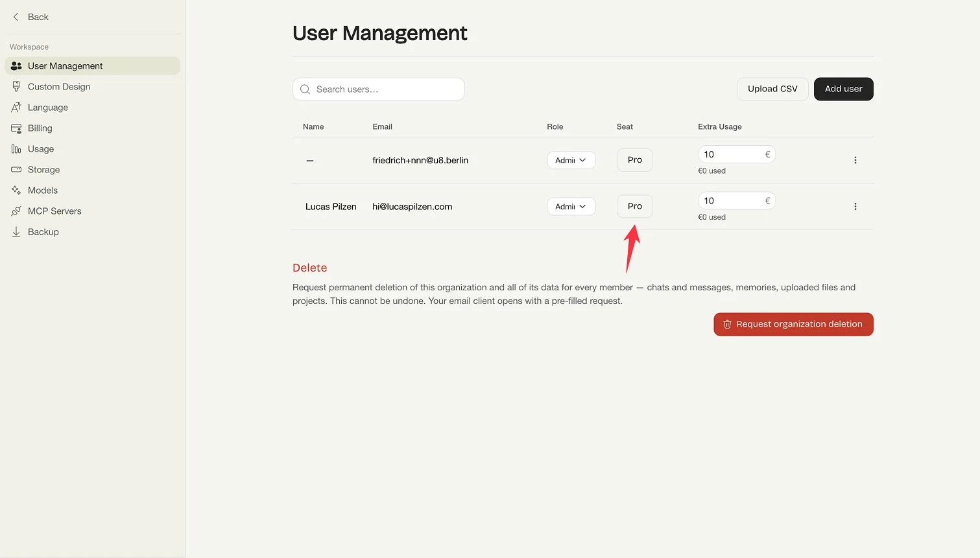The width and height of the screenshot is (980, 558).
Task: Click the Back arrow icon
Action: [x=16, y=17]
